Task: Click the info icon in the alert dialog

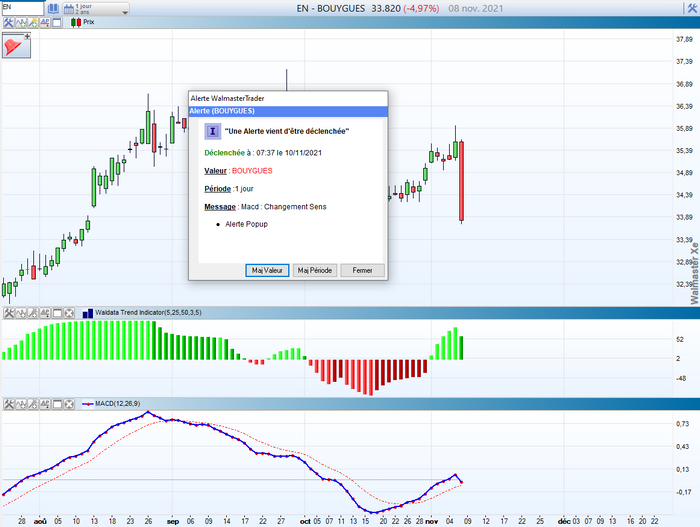Action: pos(212,131)
